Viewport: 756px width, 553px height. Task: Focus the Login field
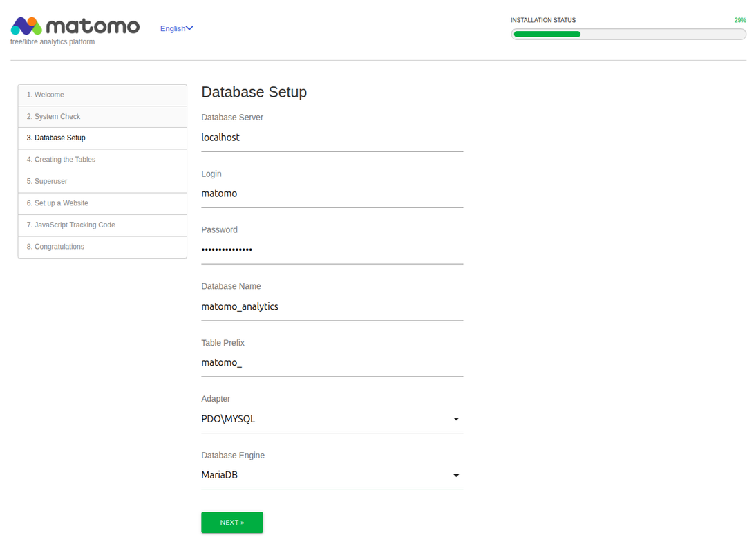[332, 194]
